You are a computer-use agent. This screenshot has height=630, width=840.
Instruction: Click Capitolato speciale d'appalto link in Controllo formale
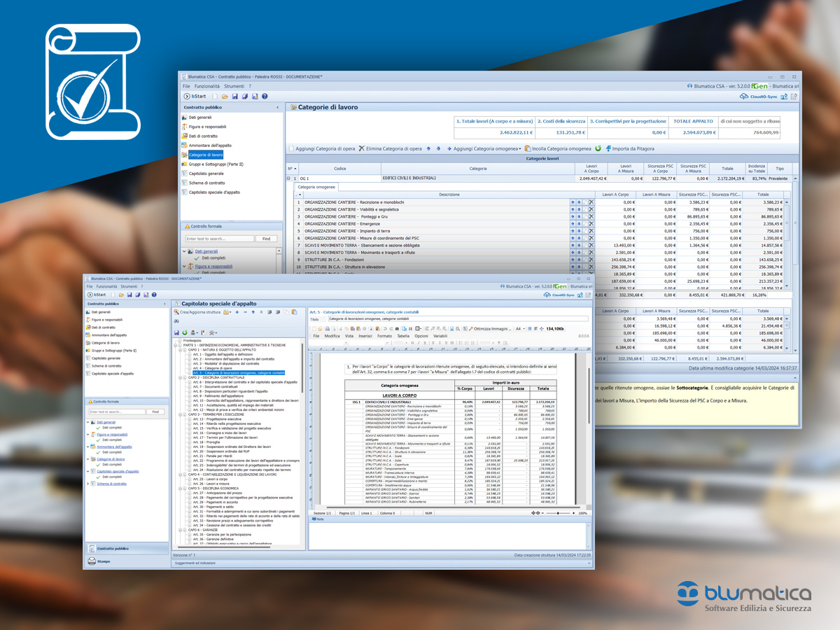[x=118, y=471]
